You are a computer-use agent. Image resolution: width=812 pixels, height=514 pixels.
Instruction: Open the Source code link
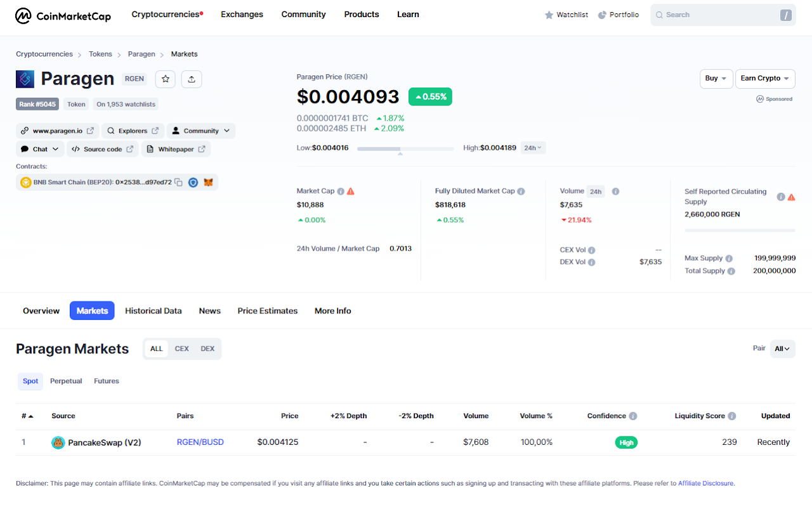click(x=102, y=149)
